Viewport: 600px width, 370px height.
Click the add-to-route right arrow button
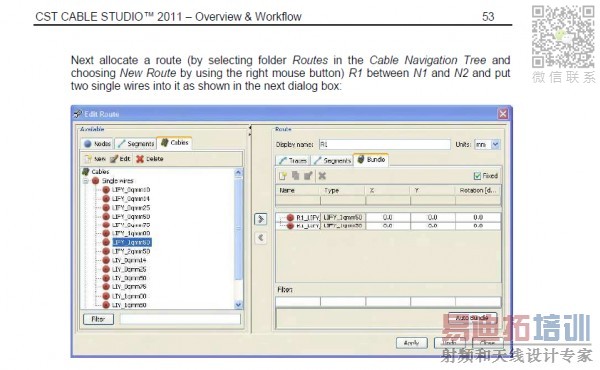tap(260, 219)
